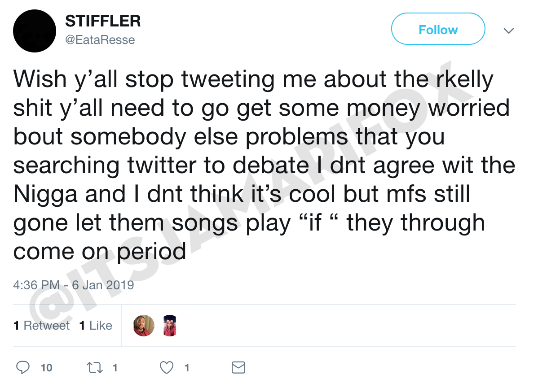
Task: Like the tweet with the heart icon
Action: 167,368
